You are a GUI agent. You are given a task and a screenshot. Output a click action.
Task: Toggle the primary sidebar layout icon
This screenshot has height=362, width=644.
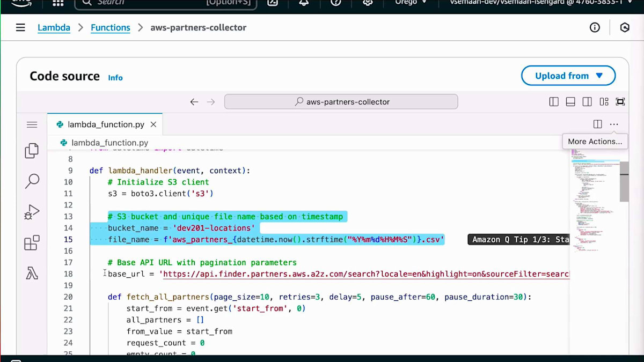click(x=554, y=102)
